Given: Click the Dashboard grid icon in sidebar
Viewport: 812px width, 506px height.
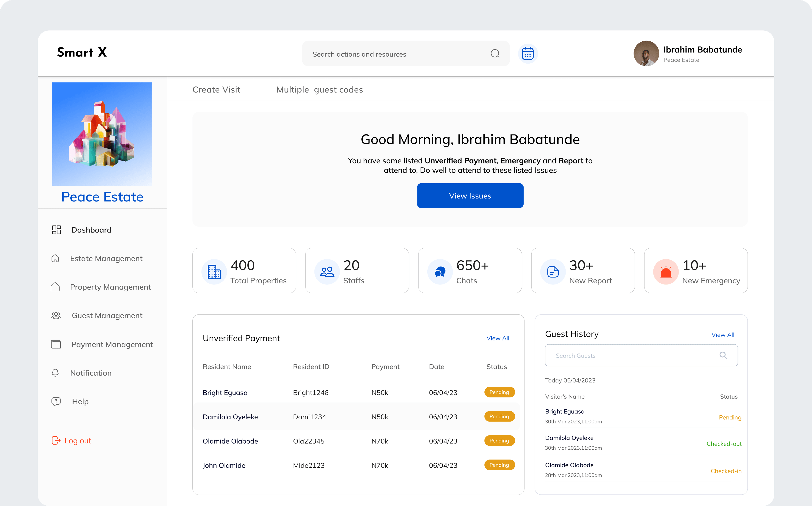Looking at the screenshot, I should click(x=56, y=230).
